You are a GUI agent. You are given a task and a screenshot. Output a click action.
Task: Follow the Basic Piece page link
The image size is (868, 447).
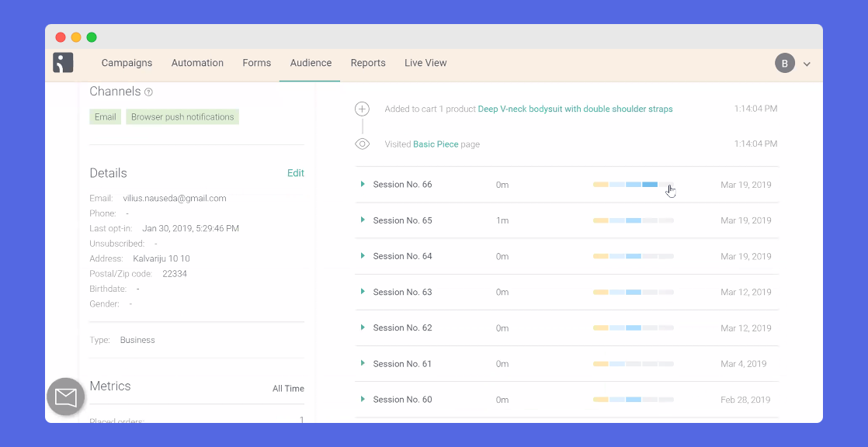point(436,144)
